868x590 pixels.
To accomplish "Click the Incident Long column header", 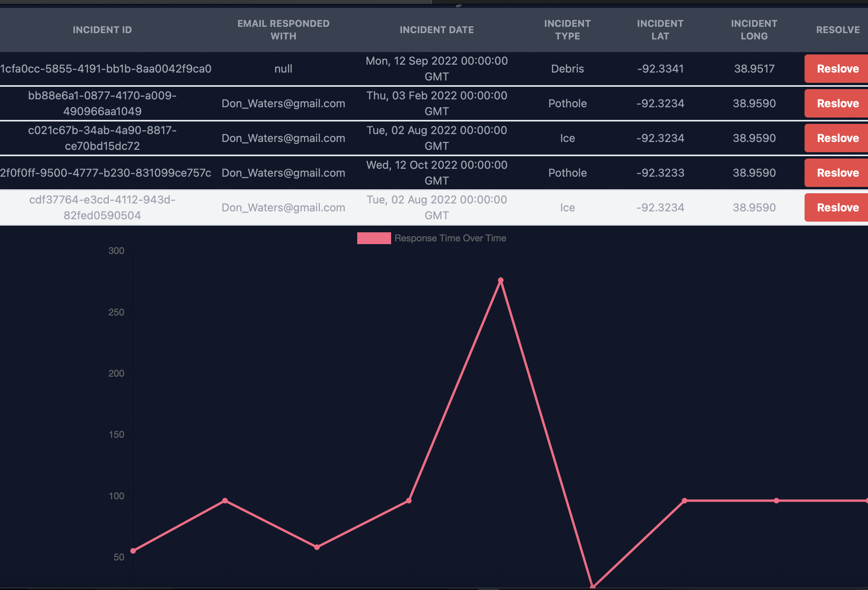I will click(754, 30).
